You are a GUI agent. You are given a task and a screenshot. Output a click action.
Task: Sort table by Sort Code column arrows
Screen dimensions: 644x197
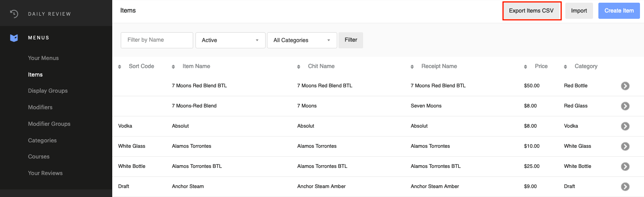pyautogui.click(x=120, y=67)
